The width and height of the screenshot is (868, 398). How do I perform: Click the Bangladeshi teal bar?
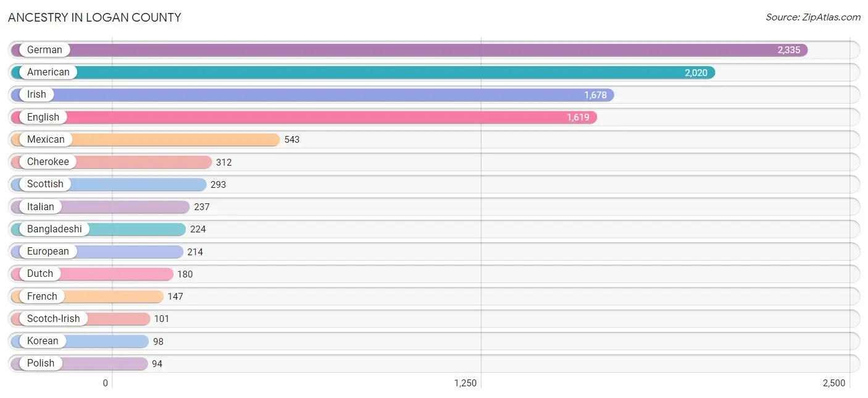[x=98, y=229]
